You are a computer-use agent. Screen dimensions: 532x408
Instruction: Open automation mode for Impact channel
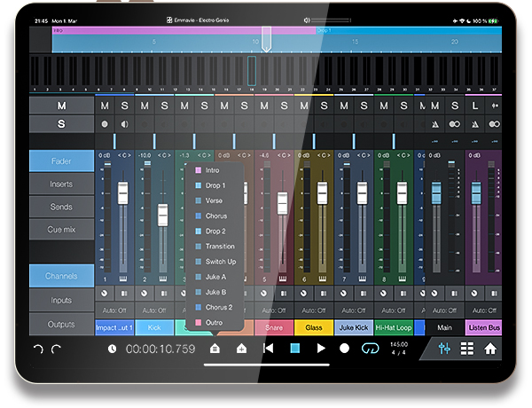tap(114, 310)
